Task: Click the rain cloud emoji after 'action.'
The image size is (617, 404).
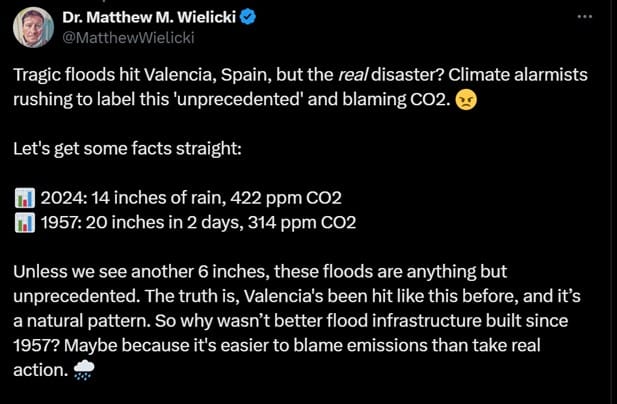Action: pos(84,370)
